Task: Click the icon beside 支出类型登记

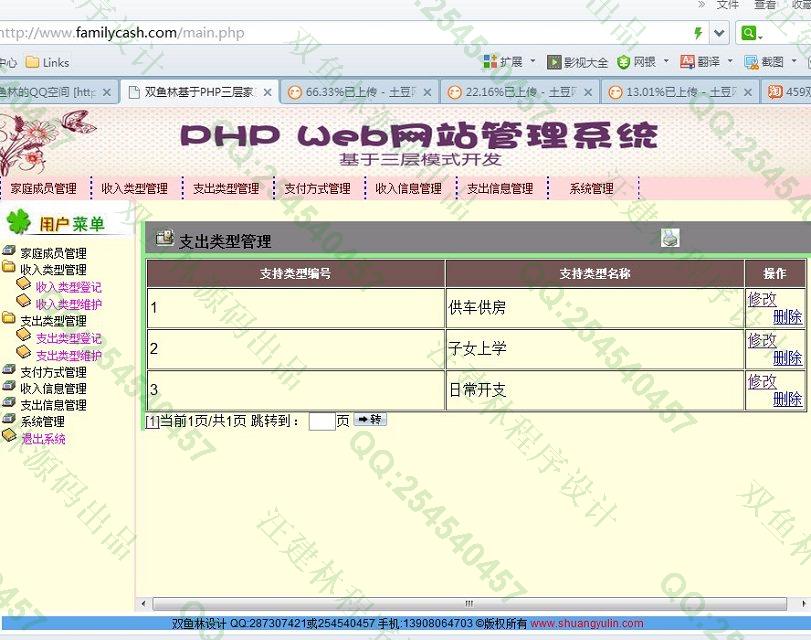Action: [x=24, y=335]
